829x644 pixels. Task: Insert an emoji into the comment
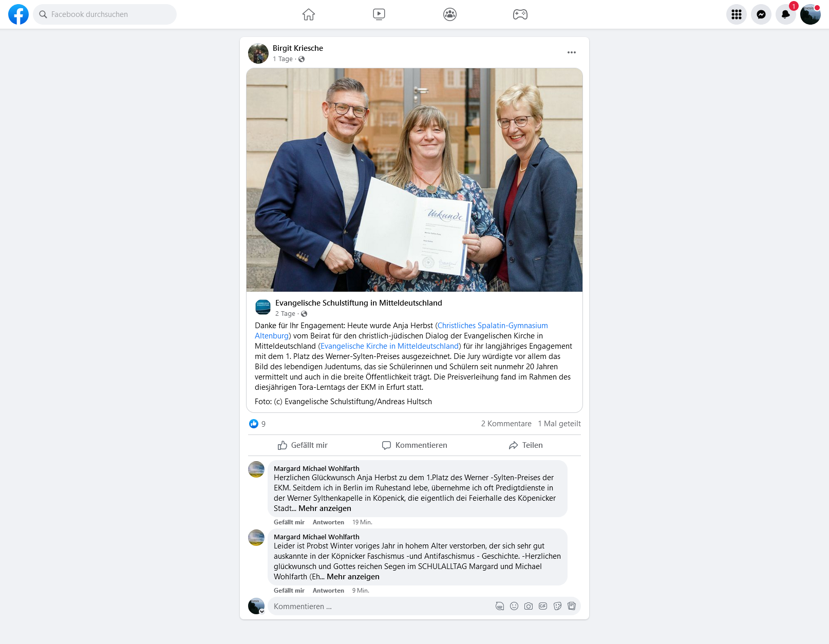[x=514, y=606]
